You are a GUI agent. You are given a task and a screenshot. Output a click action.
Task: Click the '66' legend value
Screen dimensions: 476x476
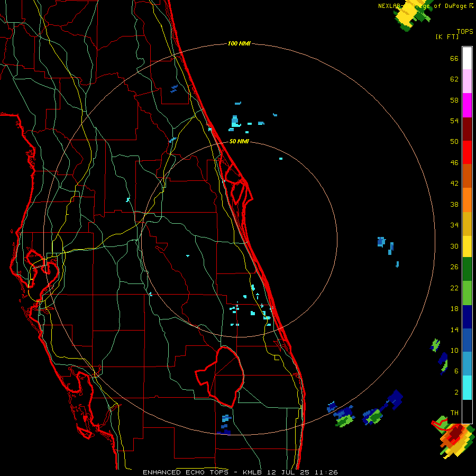[x=454, y=58]
